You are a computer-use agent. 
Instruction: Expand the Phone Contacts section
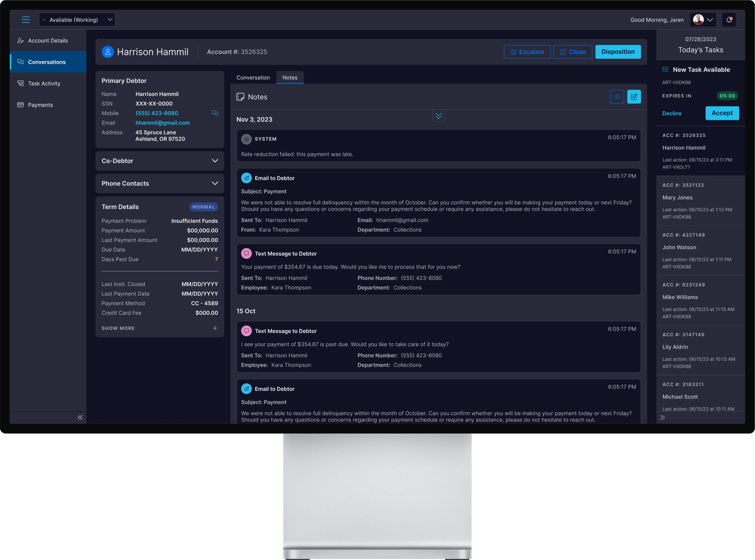(x=160, y=183)
